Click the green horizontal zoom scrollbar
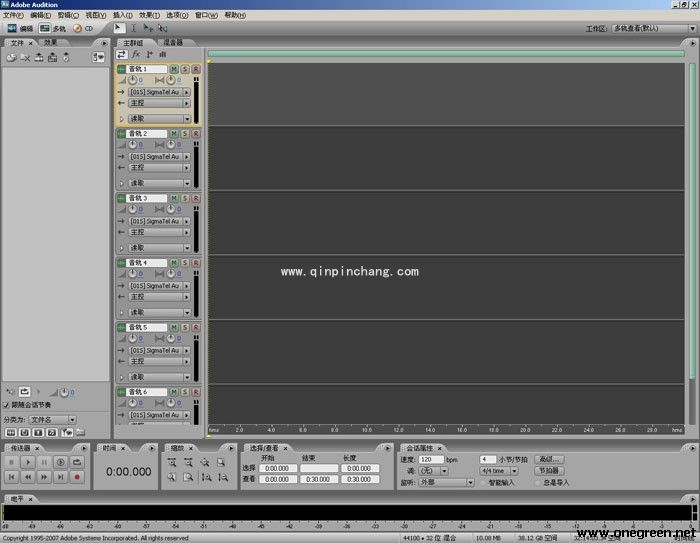Viewport: 700px width, 543px height. 446,54
